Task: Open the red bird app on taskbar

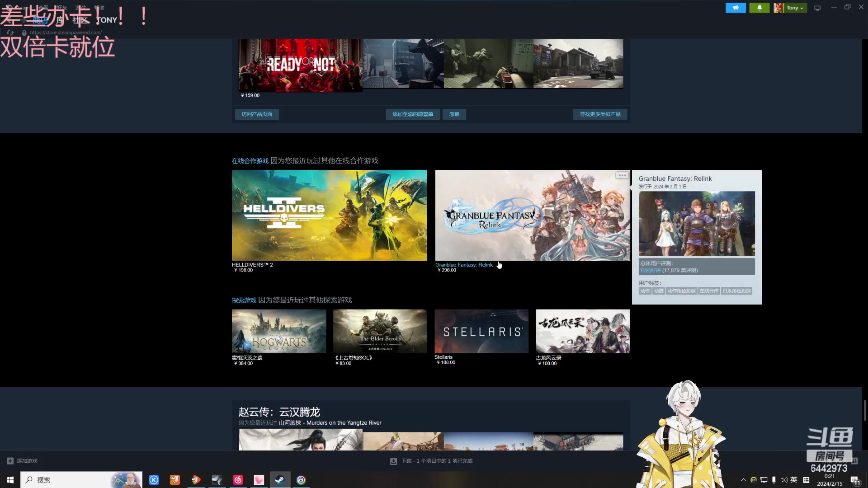Action: 196,480
